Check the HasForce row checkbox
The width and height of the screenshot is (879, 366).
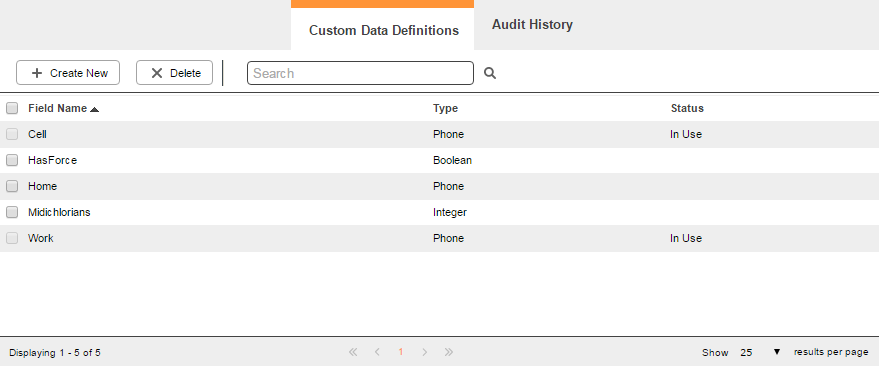coord(12,160)
